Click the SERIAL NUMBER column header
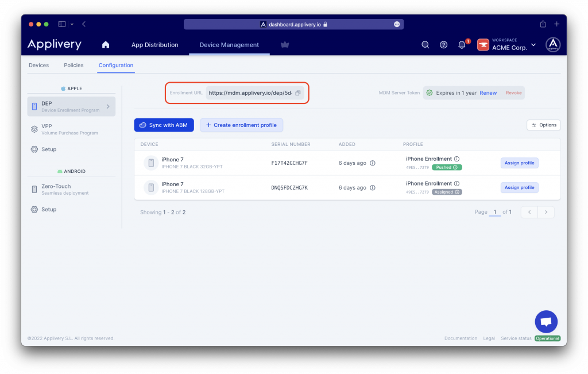This screenshot has height=374, width=588. (291, 144)
